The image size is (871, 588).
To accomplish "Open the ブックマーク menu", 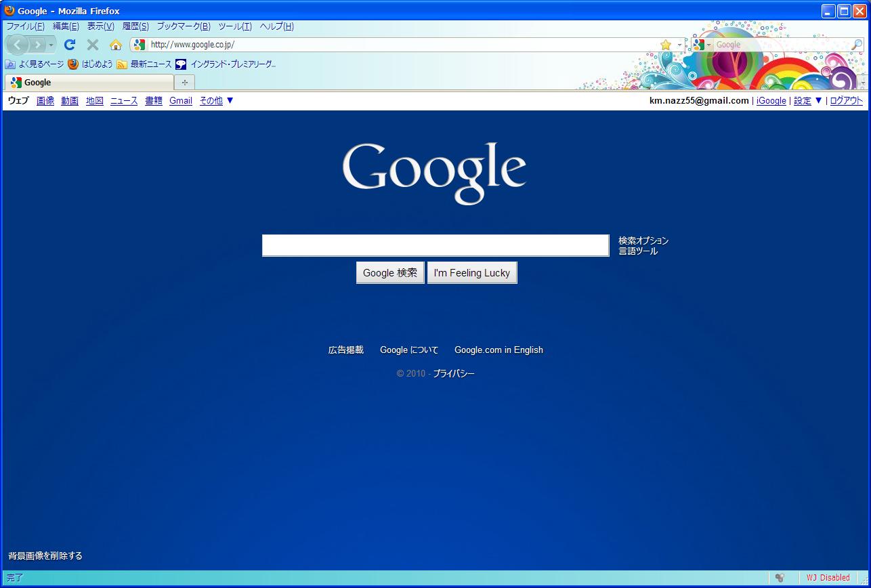I will click(184, 26).
